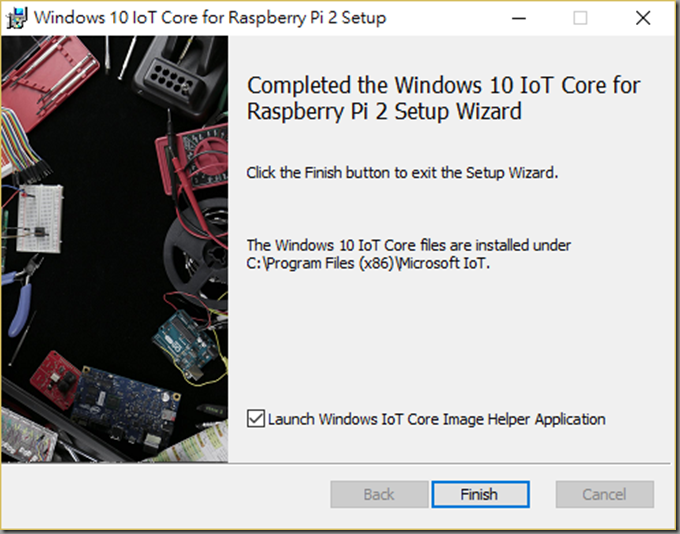Click the installer icon in the title bar

pos(16,18)
